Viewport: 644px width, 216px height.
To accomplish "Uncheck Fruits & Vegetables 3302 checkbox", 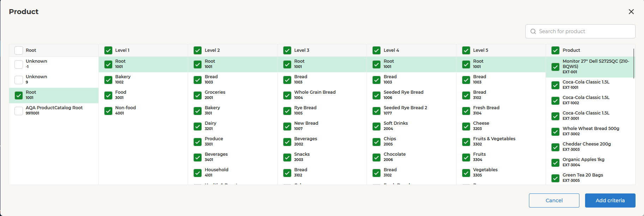I will 466,142.
